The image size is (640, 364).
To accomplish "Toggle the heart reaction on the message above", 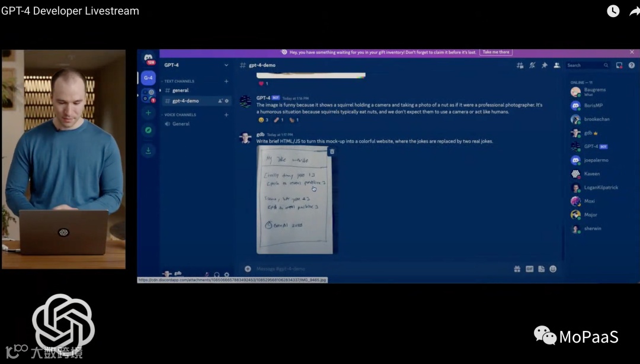I will click(x=263, y=83).
